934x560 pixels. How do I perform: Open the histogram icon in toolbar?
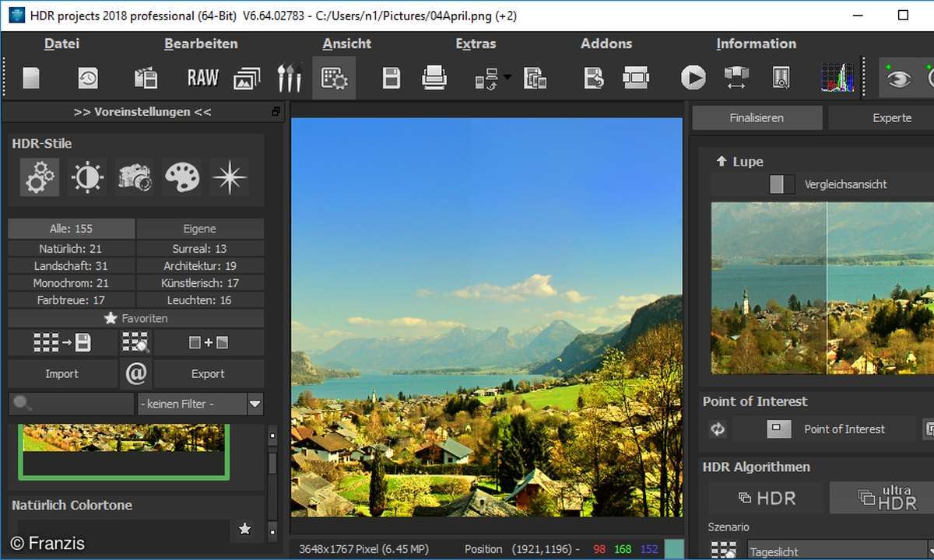tap(837, 78)
